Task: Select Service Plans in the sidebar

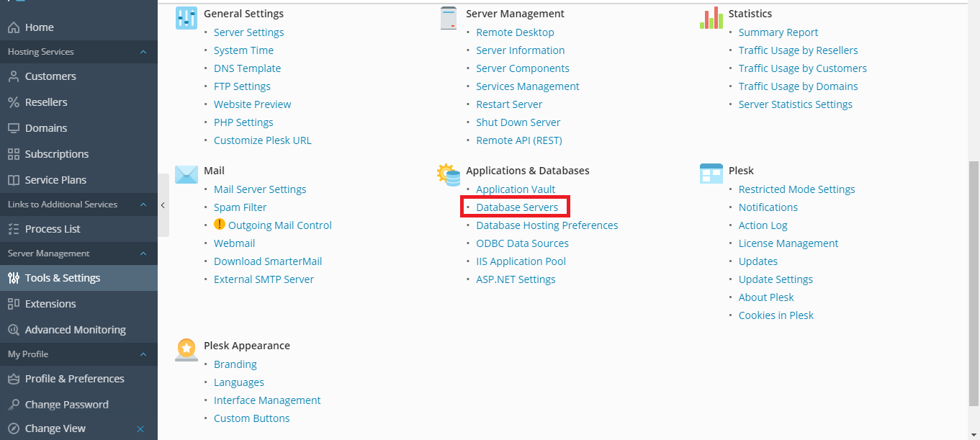Action: 78,180
